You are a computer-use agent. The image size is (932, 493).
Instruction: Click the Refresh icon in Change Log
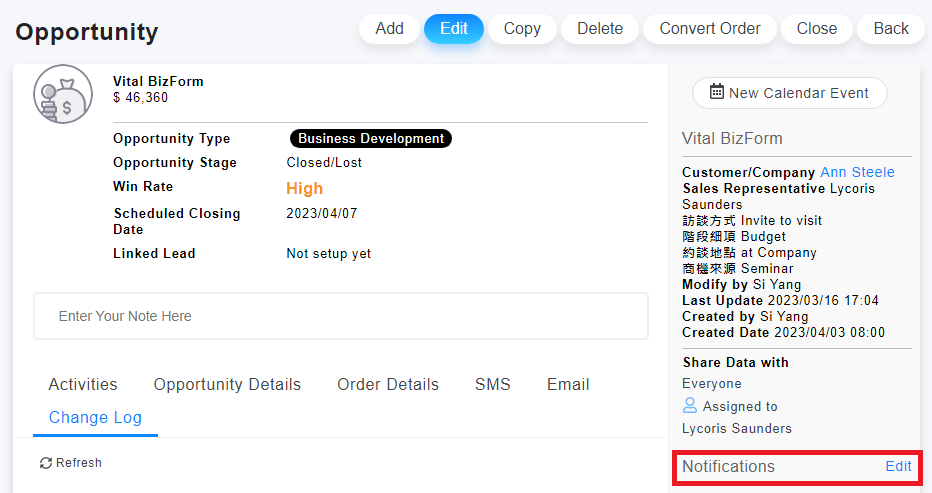tap(45, 463)
